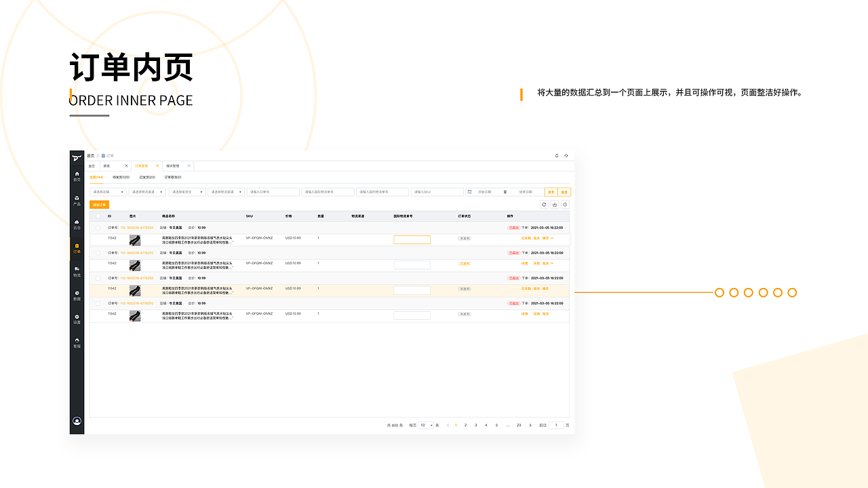868x488 pixels.
Task: Jump to page 23 in pagination
Action: tap(519, 425)
